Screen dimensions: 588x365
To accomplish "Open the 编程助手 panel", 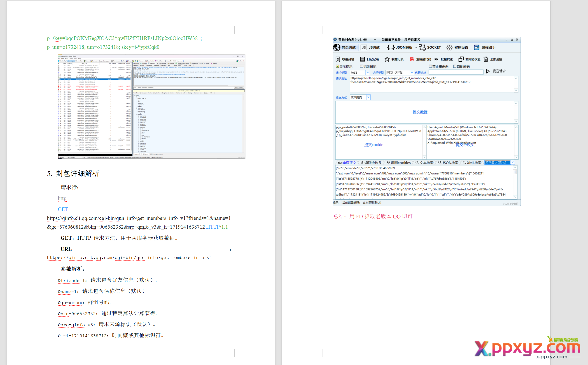I will point(485,47).
